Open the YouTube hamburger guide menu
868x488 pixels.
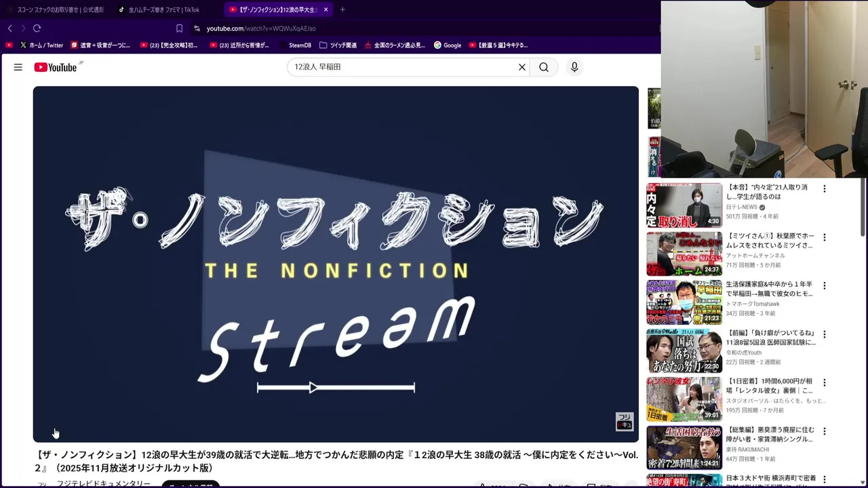click(18, 67)
